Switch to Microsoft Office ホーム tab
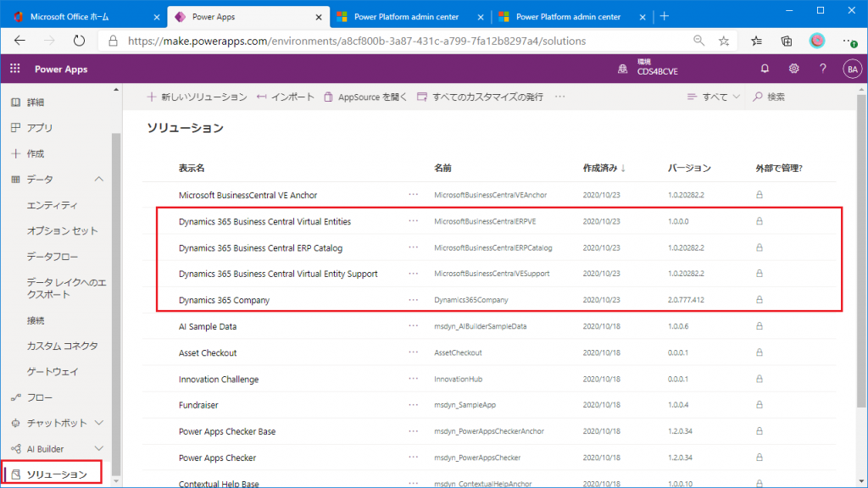 pyautogui.click(x=70, y=17)
